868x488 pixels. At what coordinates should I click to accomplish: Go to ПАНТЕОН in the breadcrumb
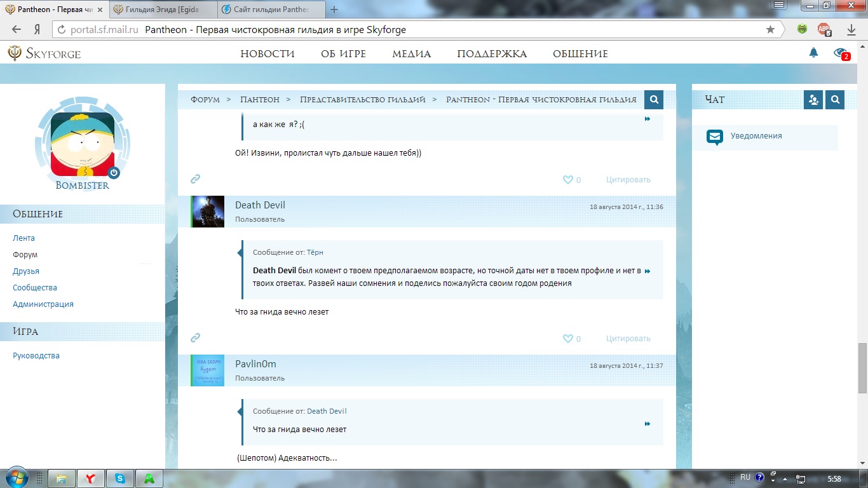[x=260, y=100]
